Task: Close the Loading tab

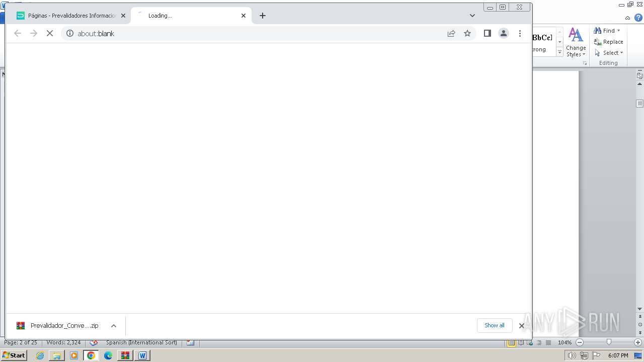Action: point(244,16)
